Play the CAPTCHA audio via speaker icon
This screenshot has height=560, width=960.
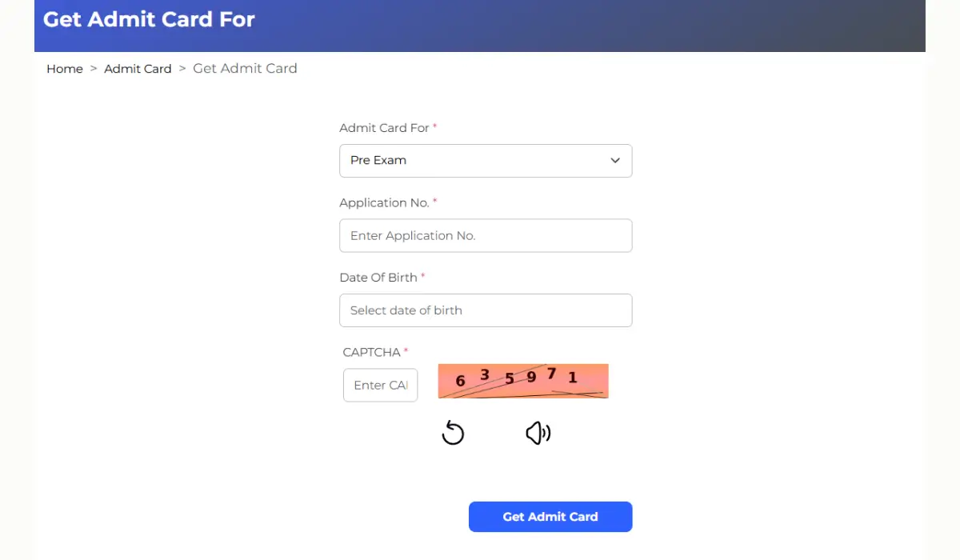coord(538,434)
